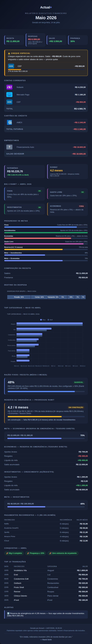This screenshot has width=92, height=644.
Task: Click the Abril legend entry in the chart
Action: [50, 320]
